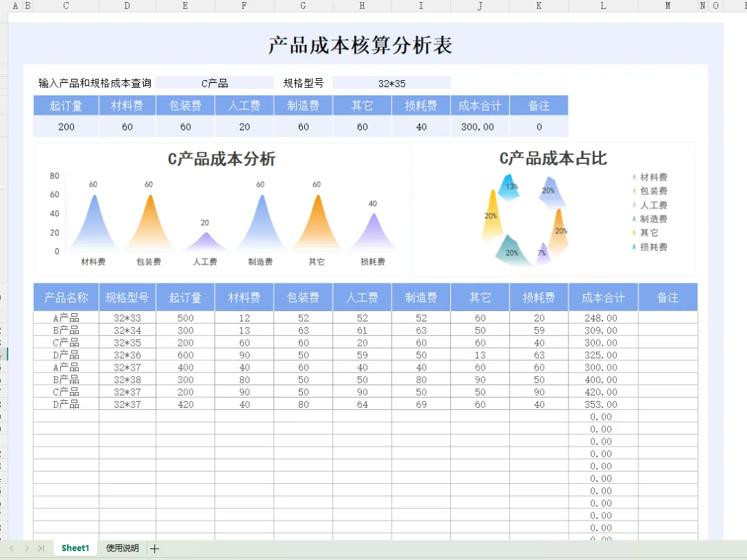Select the order quantity cell 600
The width and height of the screenshot is (747, 560).
click(185, 355)
